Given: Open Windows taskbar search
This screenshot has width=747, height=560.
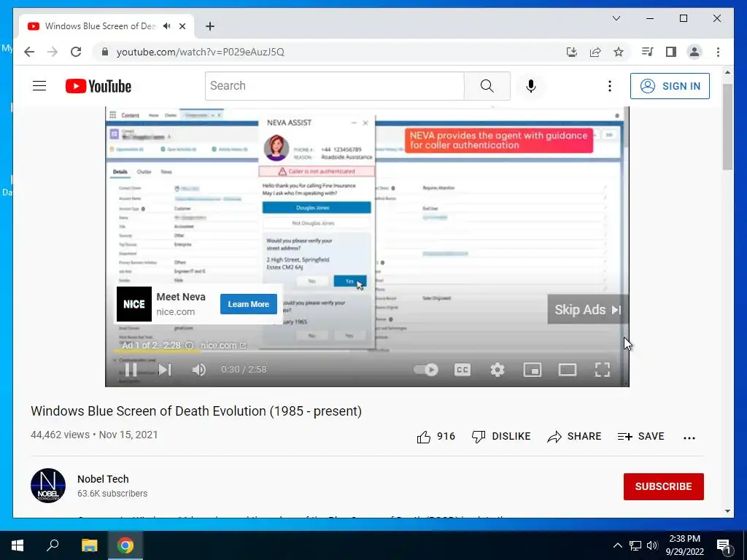Looking at the screenshot, I should [53, 545].
